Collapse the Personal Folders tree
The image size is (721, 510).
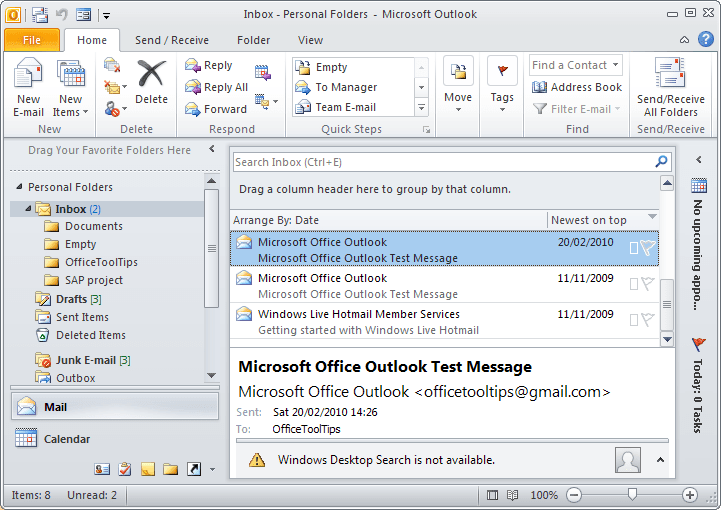click(x=19, y=187)
